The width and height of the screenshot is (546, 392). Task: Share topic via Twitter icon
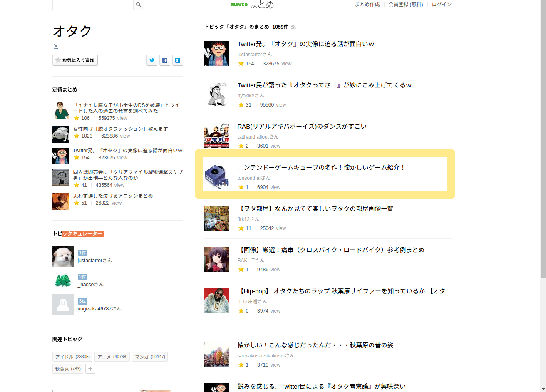tap(152, 60)
